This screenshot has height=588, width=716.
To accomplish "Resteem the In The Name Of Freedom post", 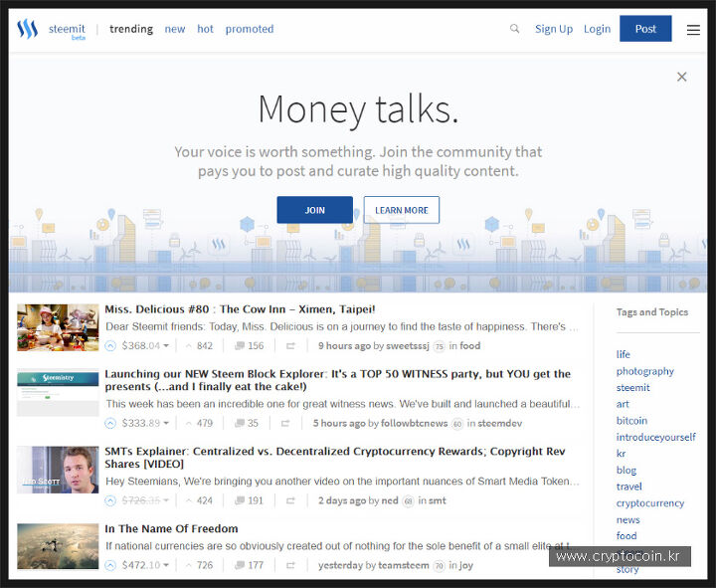I will [290, 566].
